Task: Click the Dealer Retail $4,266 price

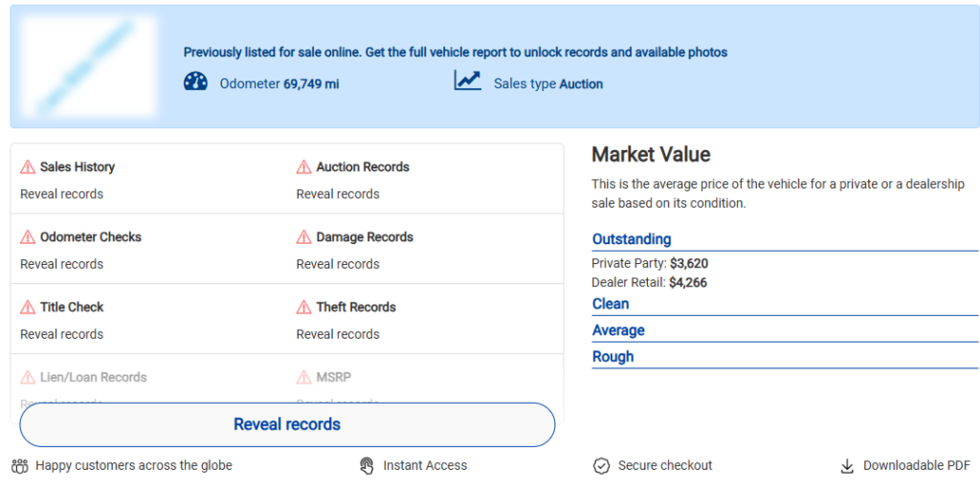Action: point(650,282)
